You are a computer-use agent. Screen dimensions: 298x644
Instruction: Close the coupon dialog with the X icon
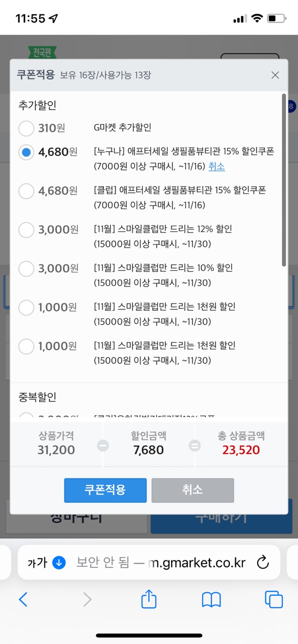[x=275, y=75]
